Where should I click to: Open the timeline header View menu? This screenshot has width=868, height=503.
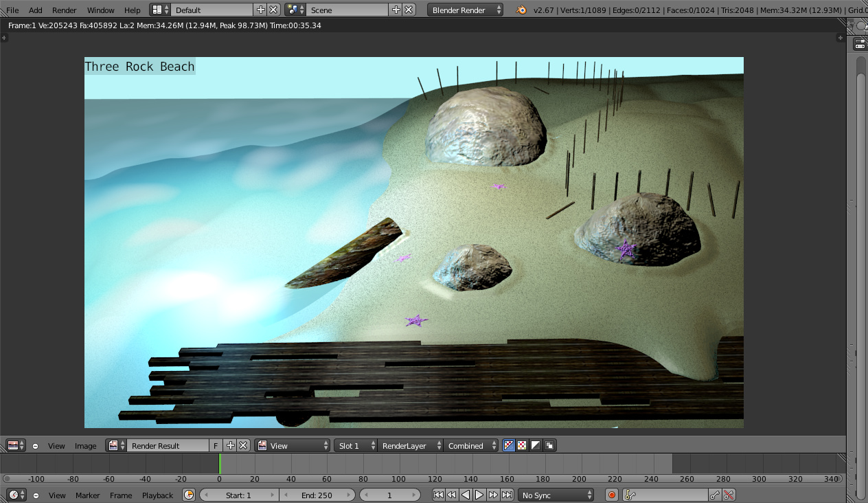tap(57, 495)
